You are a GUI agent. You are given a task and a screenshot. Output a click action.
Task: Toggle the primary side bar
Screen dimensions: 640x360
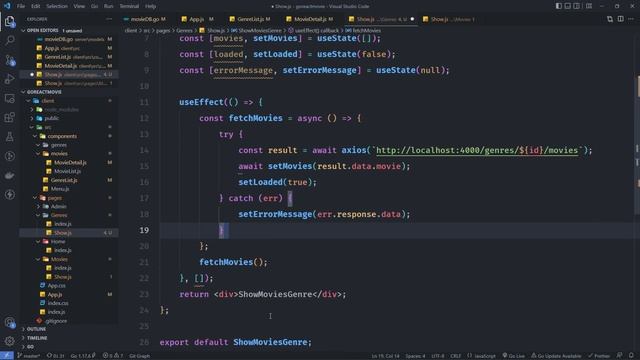point(558,6)
